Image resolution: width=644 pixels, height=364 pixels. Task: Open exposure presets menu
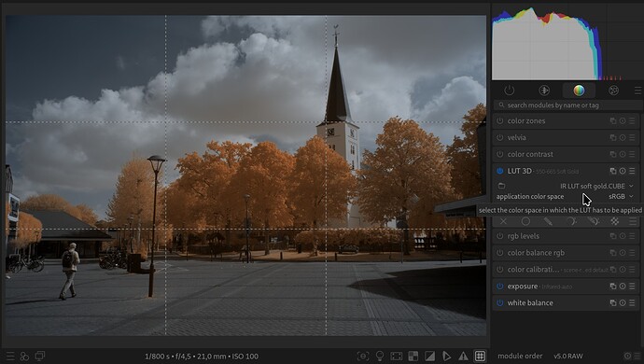(632, 286)
